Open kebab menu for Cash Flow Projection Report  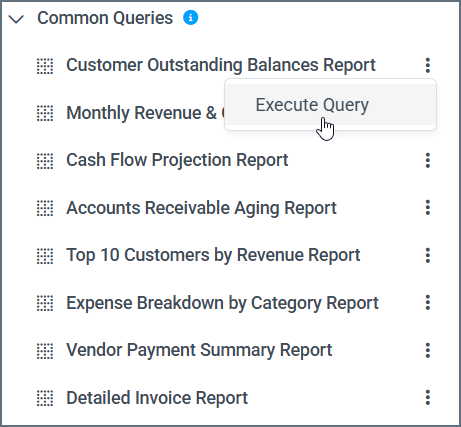click(428, 160)
